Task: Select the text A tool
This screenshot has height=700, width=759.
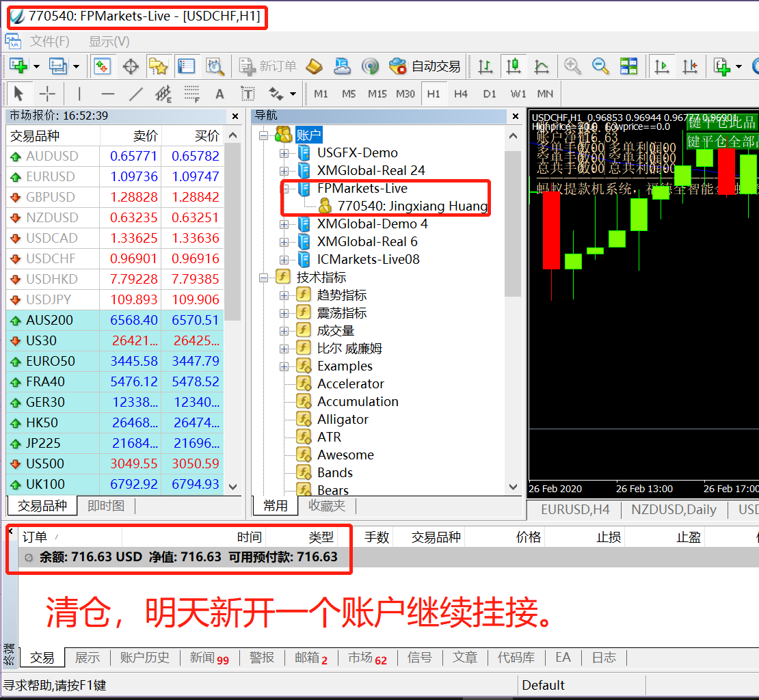Action: click(x=219, y=94)
